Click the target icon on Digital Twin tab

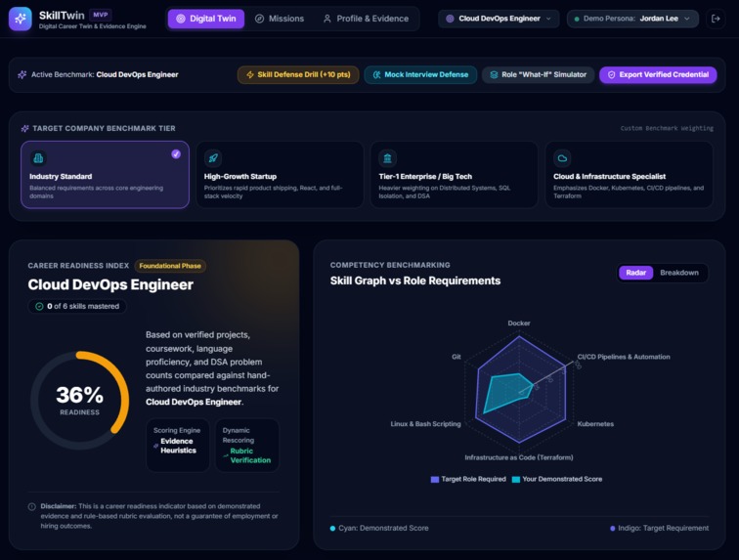pyautogui.click(x=181, y=19)
